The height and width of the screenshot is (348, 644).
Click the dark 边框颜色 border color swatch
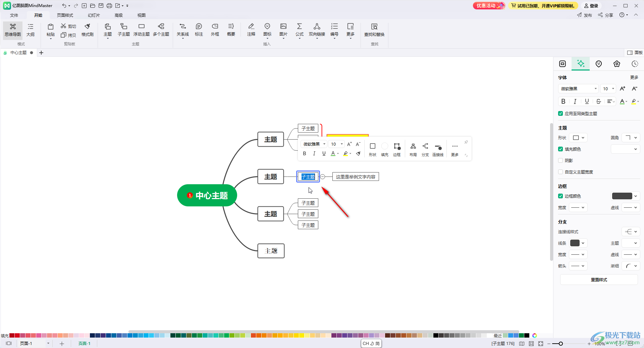click(622, 196)
